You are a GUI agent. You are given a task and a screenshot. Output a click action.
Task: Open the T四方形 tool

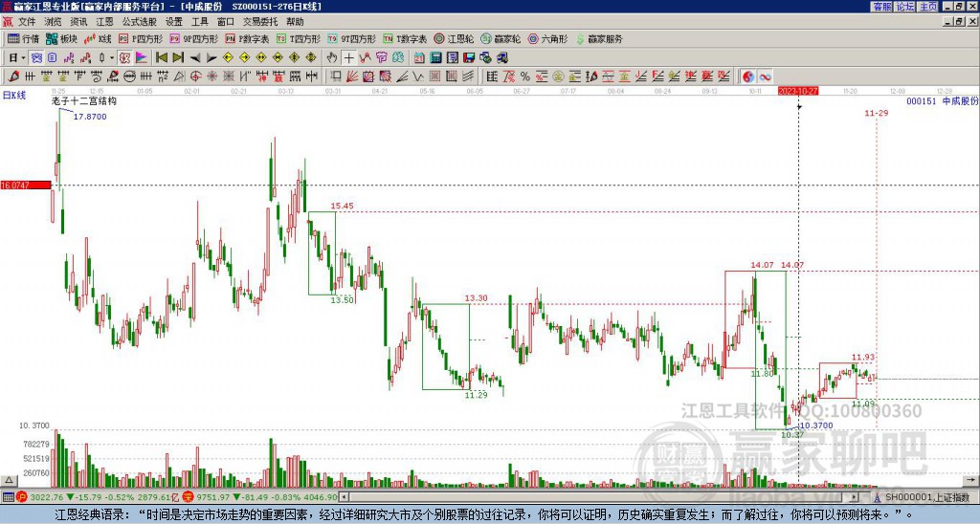(299, 38)
